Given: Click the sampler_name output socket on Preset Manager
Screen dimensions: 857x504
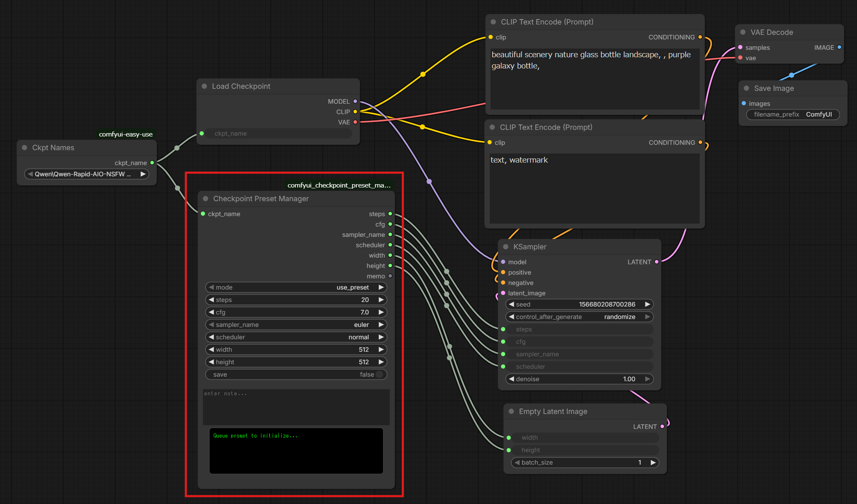Looking at the screenshot, I should (390, 234).
